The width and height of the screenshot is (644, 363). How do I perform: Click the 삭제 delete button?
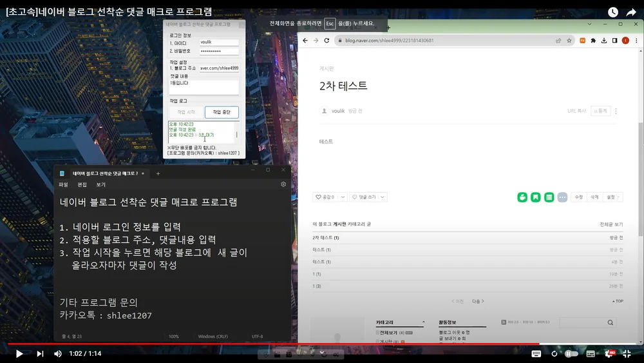[x=594, y=197]
